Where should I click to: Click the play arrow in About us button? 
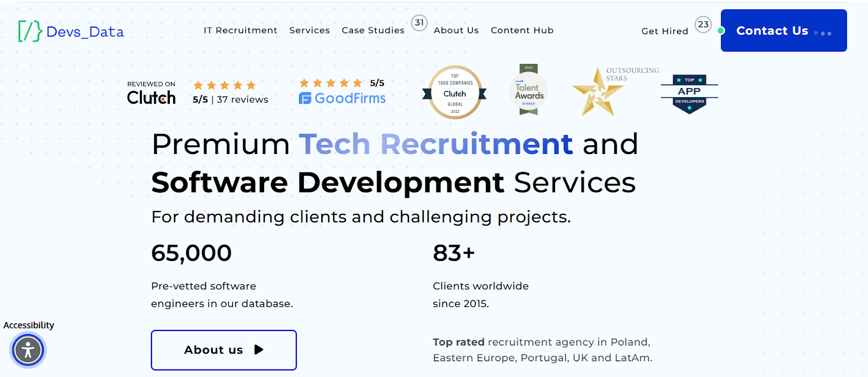click(x=259, y=350)
